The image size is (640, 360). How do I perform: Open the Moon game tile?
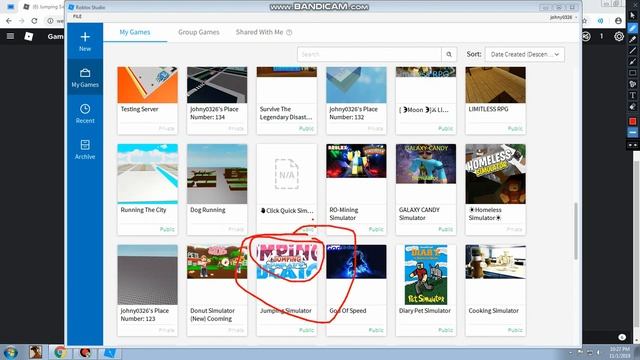426,100
